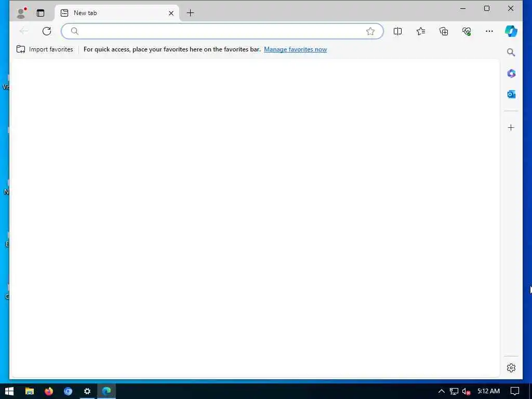This screenshot has height=399, width=532.
Task: Focus the address bar input
Action: 222,31
